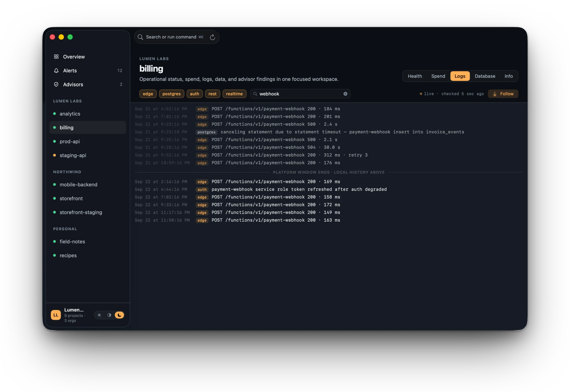Click the Sep 22 at 11:58:16 PM log line
This screenshot has height=392, width=570.
(329, 220)
